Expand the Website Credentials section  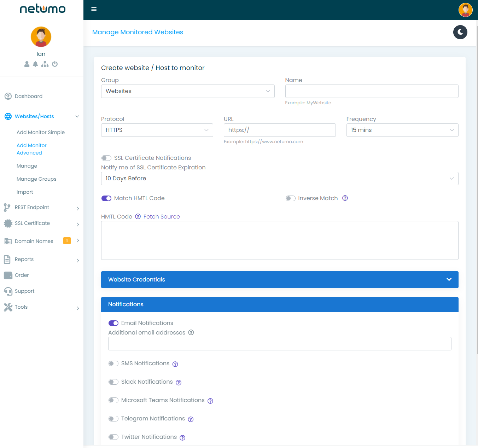point(280,280)
